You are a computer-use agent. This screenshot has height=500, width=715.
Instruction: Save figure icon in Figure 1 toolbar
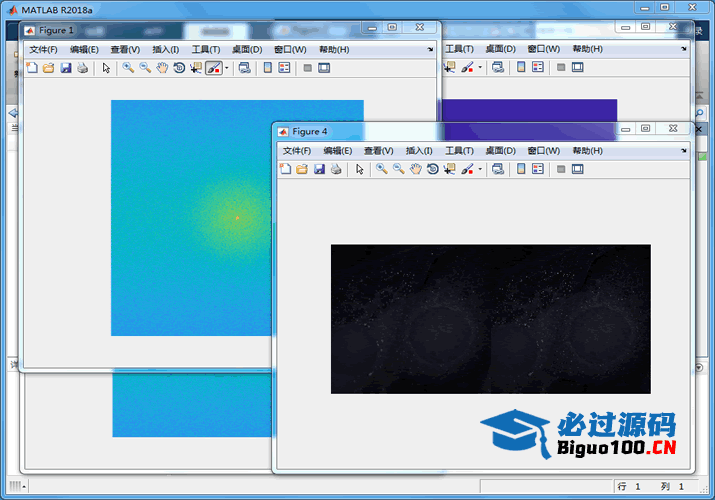pos(66,68)
